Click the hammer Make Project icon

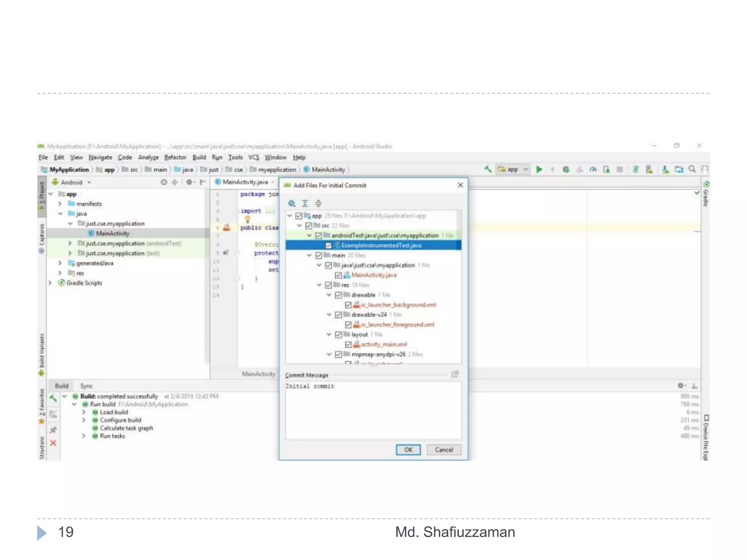coord(488,169)
